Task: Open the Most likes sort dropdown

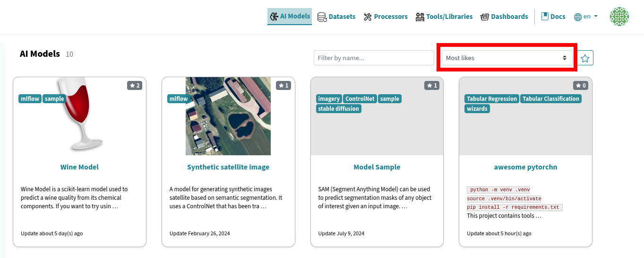Action: click(506, 58)
